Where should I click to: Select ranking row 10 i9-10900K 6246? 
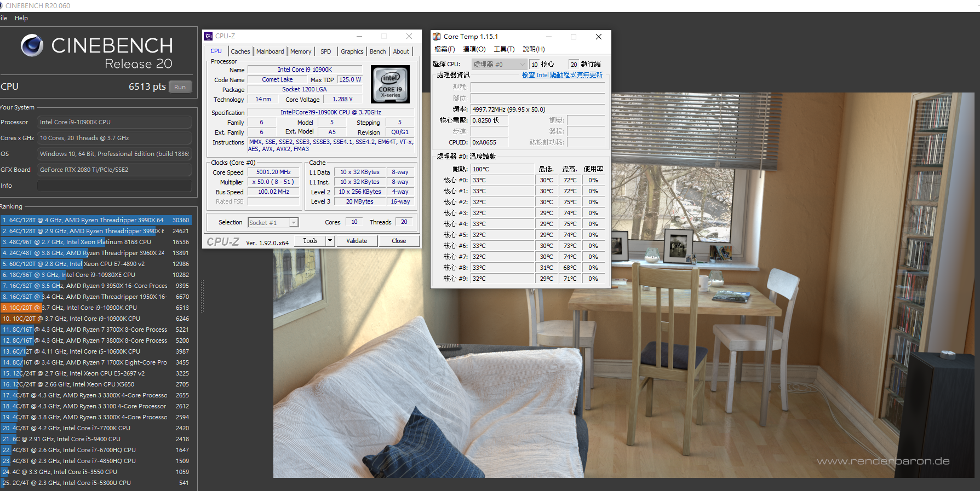coord(96,319)
